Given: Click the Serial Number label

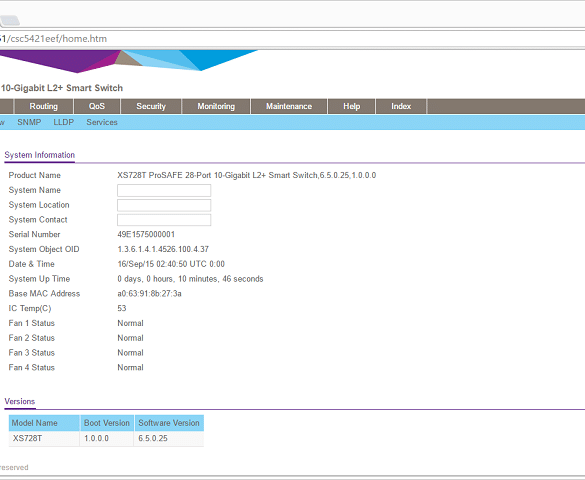Looking at the screenshot, I should pos(34,234).
